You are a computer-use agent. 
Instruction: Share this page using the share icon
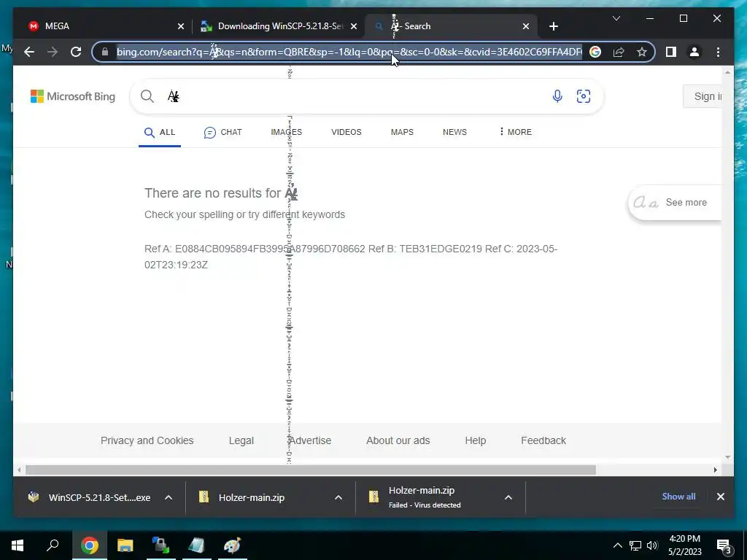pos(619,52)
